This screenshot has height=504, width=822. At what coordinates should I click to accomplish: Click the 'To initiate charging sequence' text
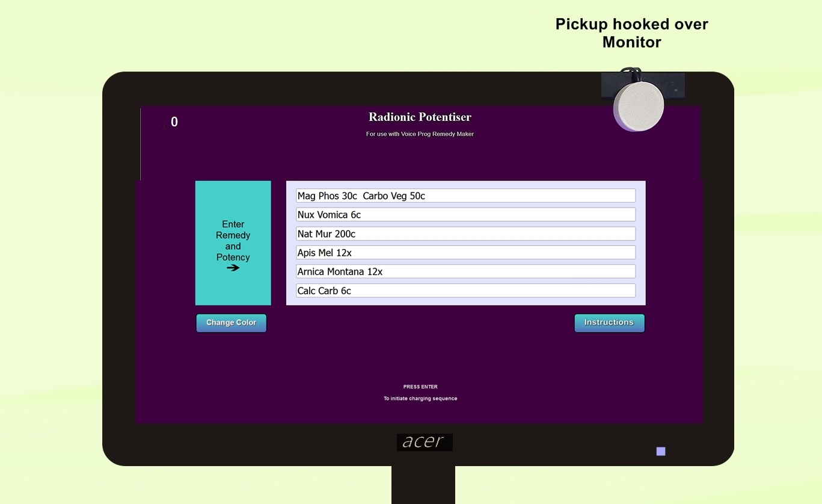[420, 399]
